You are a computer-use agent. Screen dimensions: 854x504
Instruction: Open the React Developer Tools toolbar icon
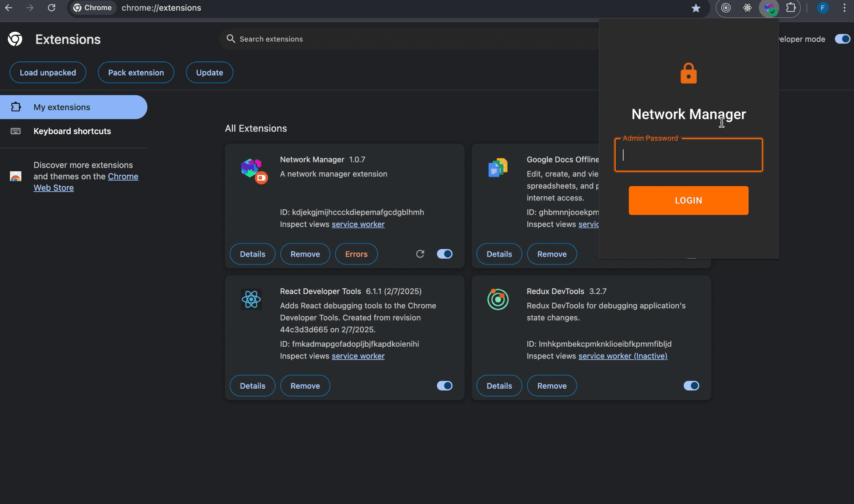coord(747,8)
